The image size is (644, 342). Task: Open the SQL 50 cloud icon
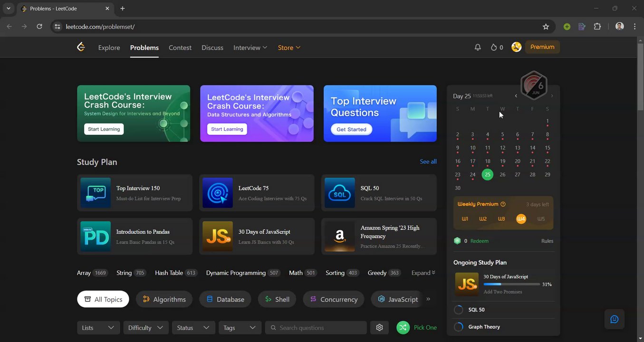(340, 193)
